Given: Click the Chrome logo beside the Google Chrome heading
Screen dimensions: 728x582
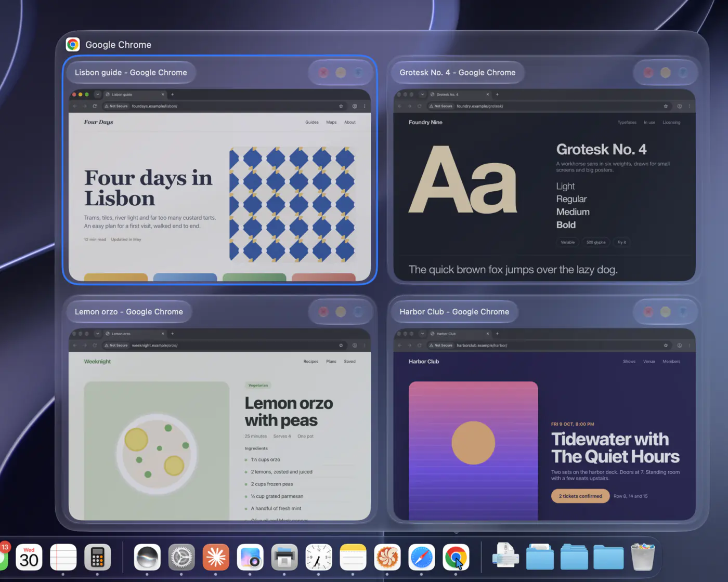Looking at the screenshot, I should click(x=73, y=45).
